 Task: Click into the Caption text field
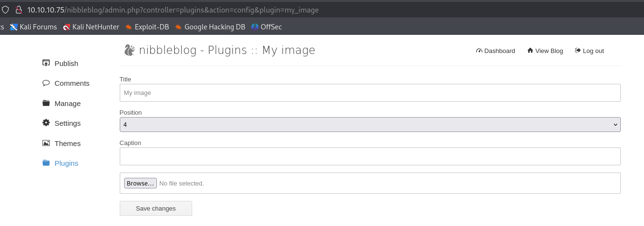[370, 156]
